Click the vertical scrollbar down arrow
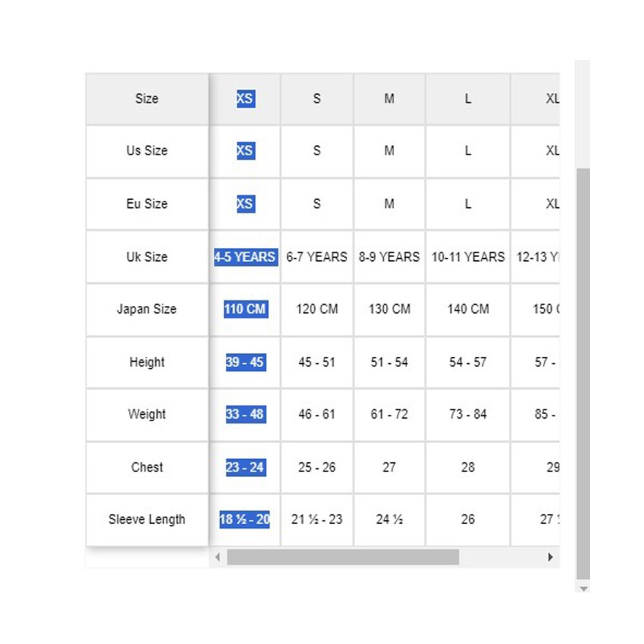This screenshot has height=644, width=644. [583, 589]
